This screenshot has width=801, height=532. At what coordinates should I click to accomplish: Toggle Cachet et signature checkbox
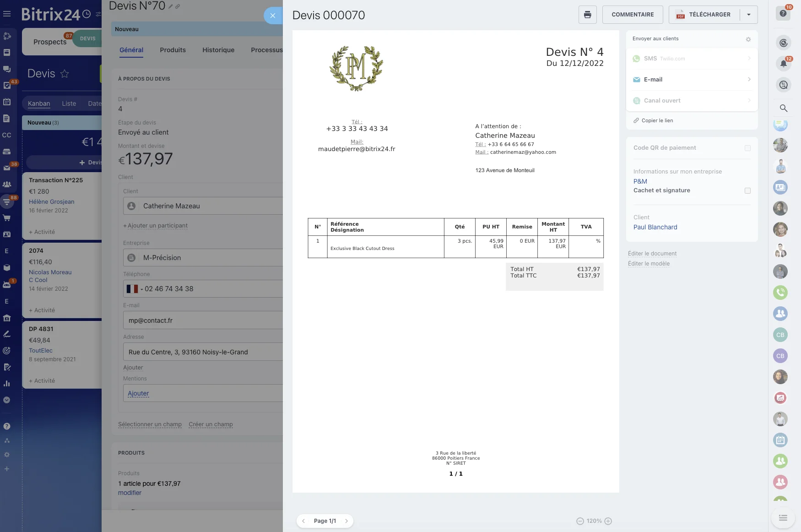(x=747, y=190)
